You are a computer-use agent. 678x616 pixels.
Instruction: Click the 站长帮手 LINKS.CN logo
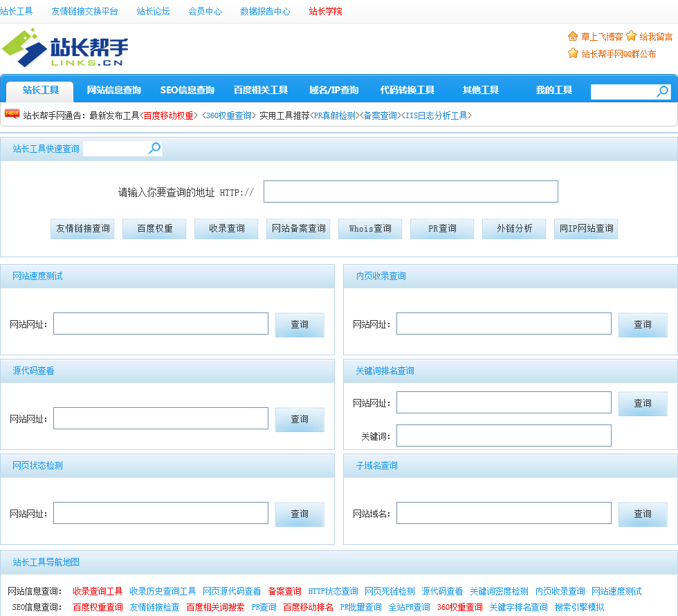(x=65, y=48)
